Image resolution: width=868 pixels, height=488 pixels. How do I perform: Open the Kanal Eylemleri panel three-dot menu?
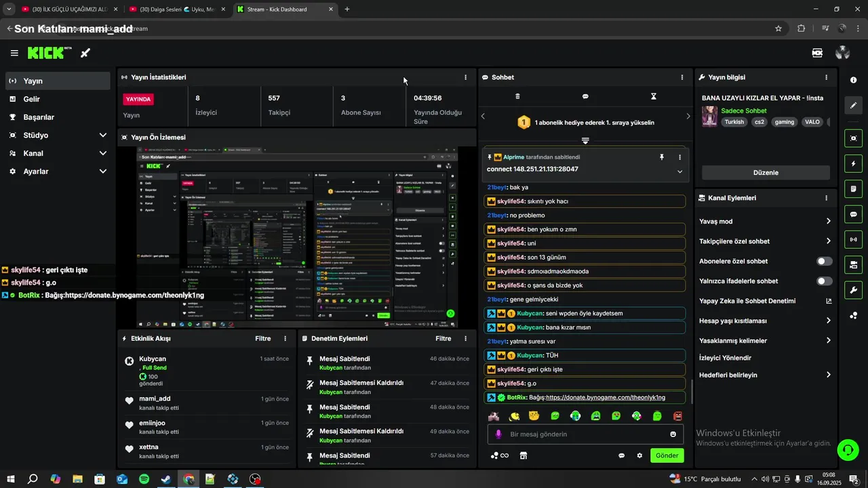tap(826, 198)
